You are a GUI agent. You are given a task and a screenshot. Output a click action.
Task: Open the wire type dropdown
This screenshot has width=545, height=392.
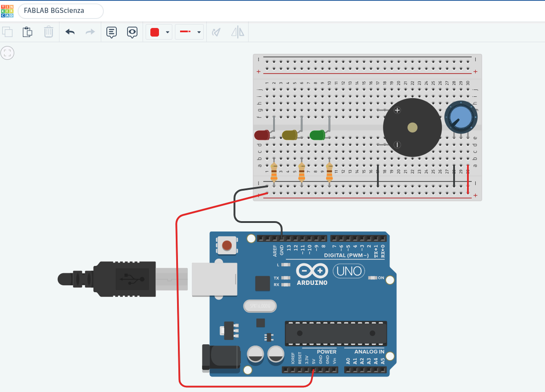click(x=189, y=32)
